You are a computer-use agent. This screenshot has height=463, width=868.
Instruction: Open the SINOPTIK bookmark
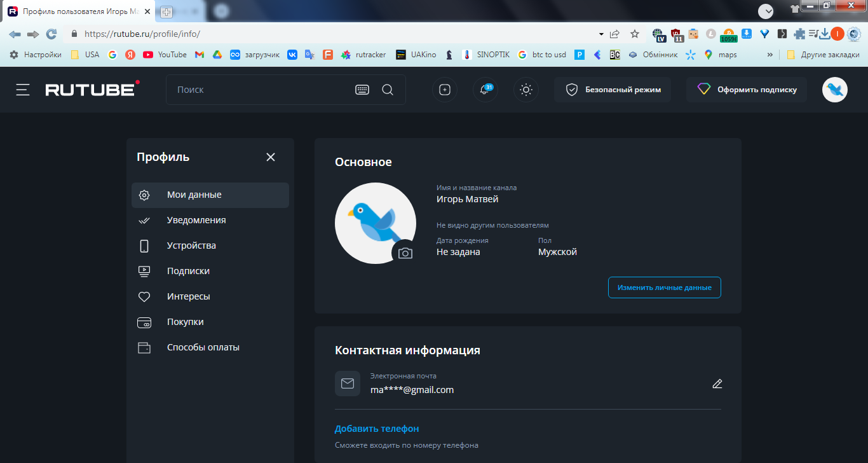pyautogui.click(x=486, y=55)
